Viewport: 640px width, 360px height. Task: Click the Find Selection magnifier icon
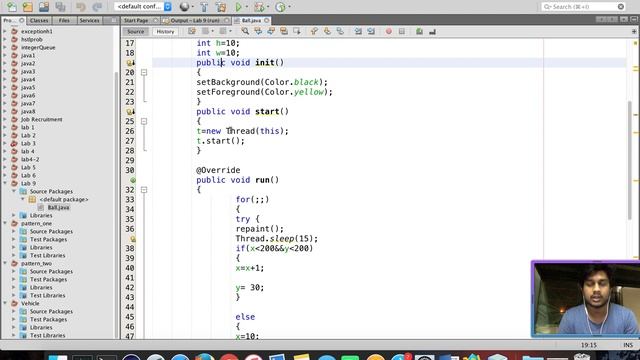(x=245, y=31)
